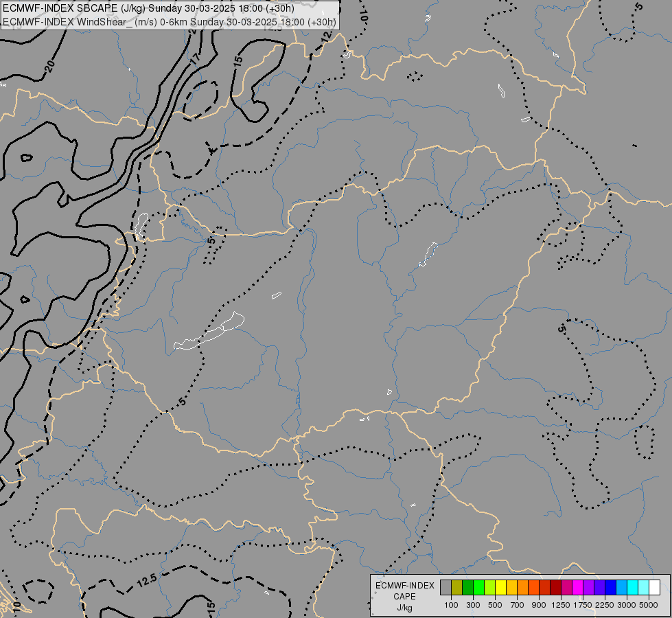The height and width of the screenshot is (618, 672).
Task: Click the legend title ECMWF-INDEX
Action: (404, 586)
